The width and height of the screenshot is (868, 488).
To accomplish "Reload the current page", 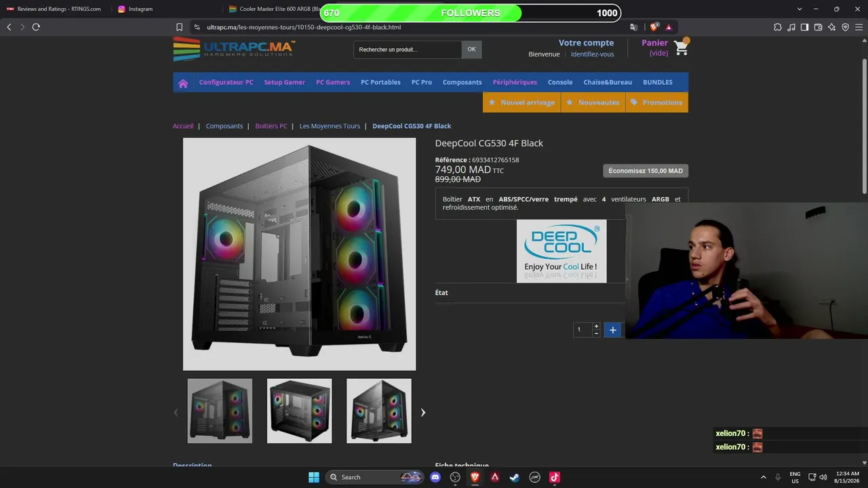I will point(36,27).
